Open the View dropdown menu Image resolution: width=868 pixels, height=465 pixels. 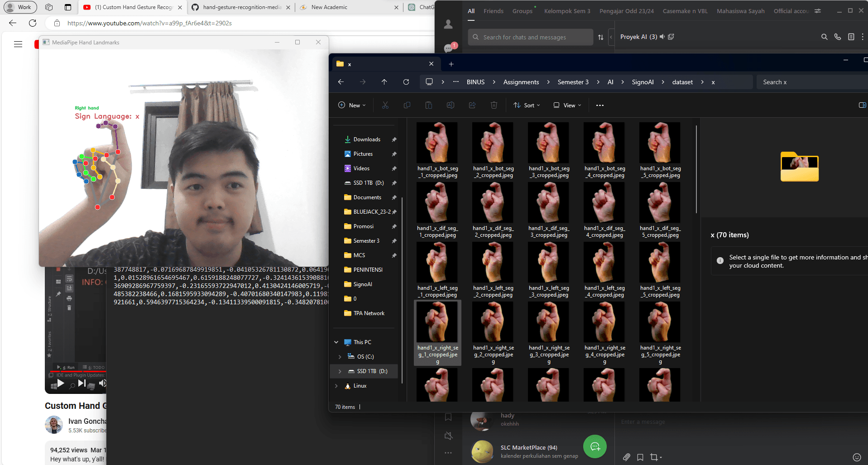point(567,105)
